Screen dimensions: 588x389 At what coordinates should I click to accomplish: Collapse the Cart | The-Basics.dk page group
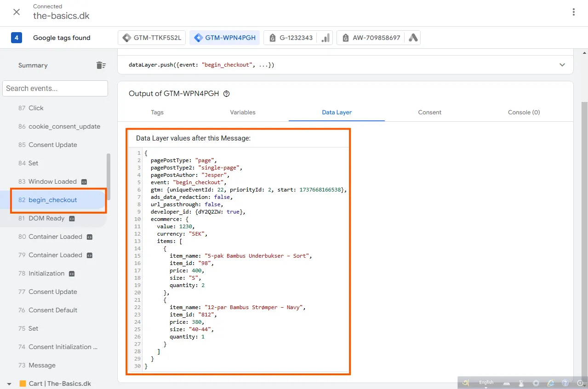click(9, 384)
